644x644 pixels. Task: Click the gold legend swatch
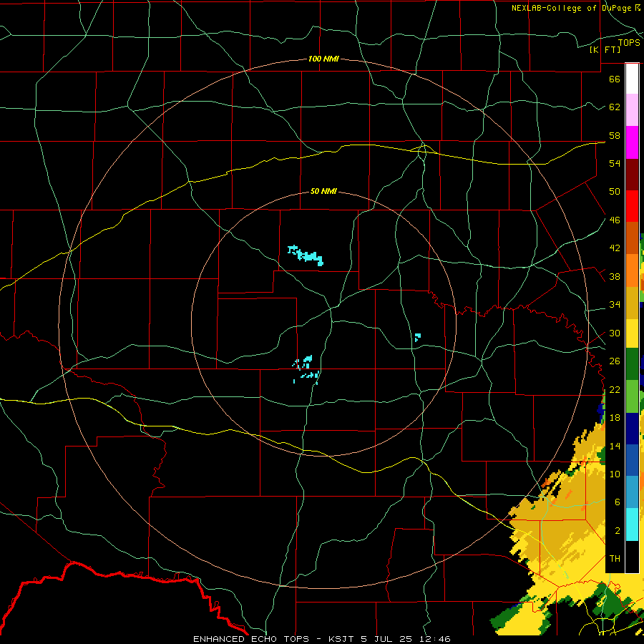632,303
